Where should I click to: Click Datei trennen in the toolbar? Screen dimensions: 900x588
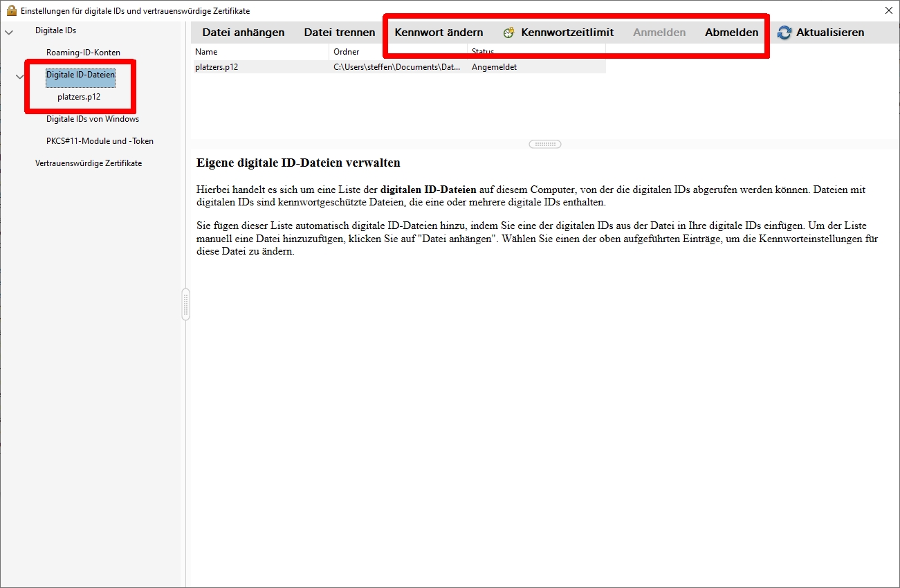pyautogui.click(x=340, y=33)
